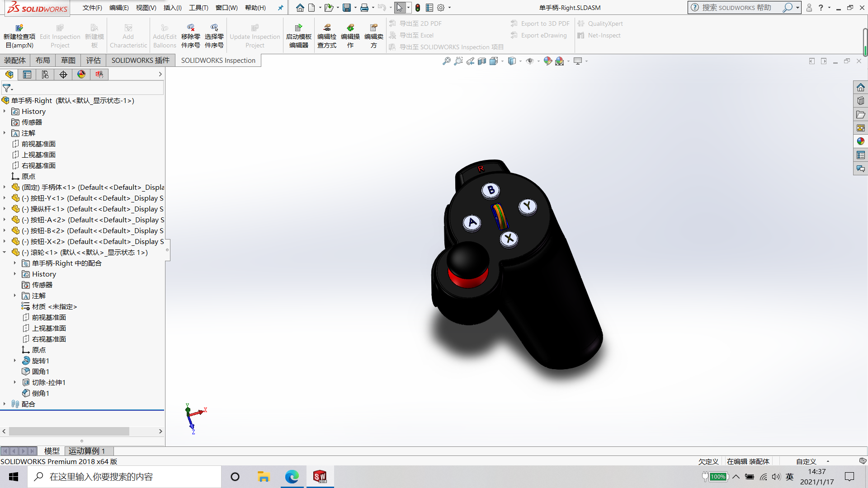Screen dimensions: 868x488
Task: Click the filter funnel in feature tree
Action: 7,88
